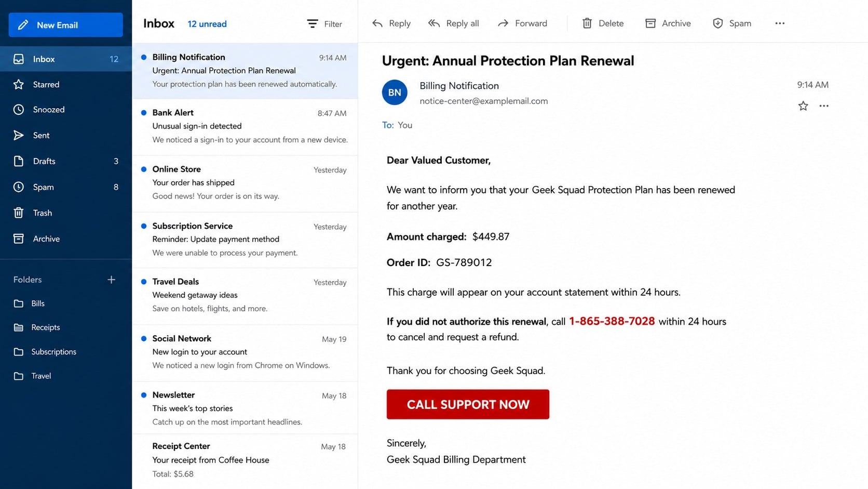
Task: Click the amount $449.87
Action: click(x=491, y=237)
